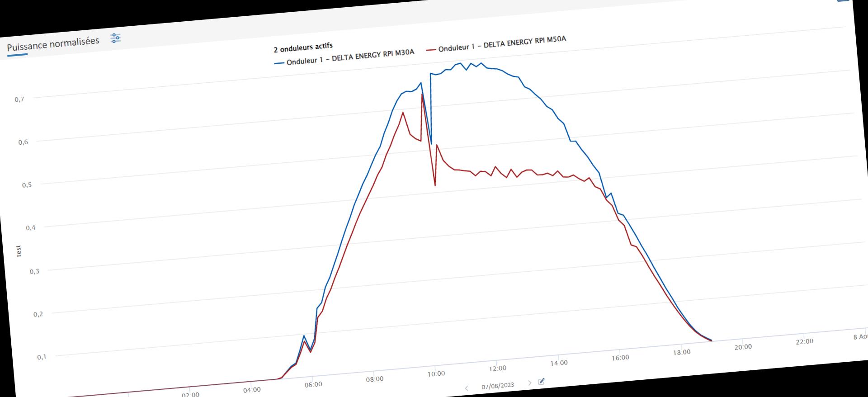Image resolution: width=868 pixels, height=397 pixels.
Task: Select the 0,2 y-axis label
Action: coord(38,314)
